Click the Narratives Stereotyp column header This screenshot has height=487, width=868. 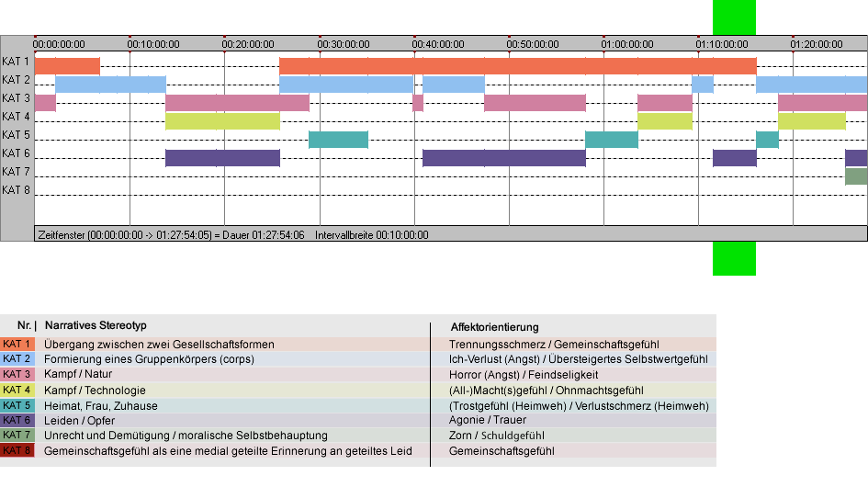[96, 325]
